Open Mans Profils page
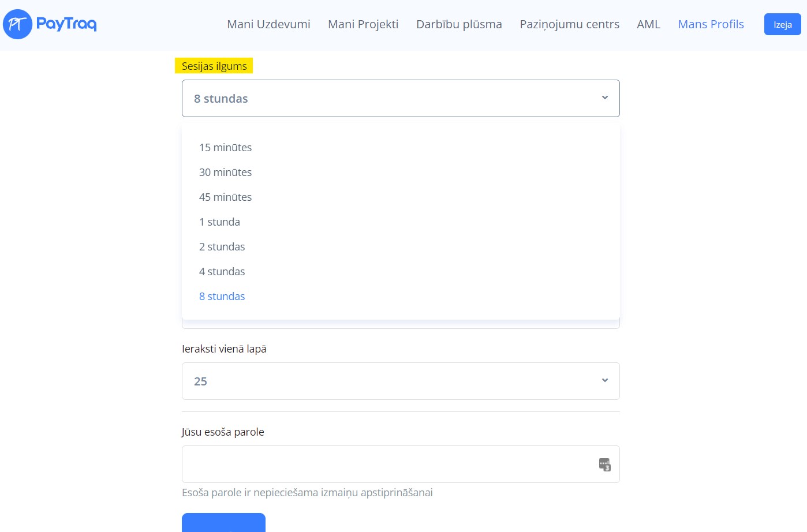Image resolution: width=807 pixels, height=532 pixels. pos(711,24)
